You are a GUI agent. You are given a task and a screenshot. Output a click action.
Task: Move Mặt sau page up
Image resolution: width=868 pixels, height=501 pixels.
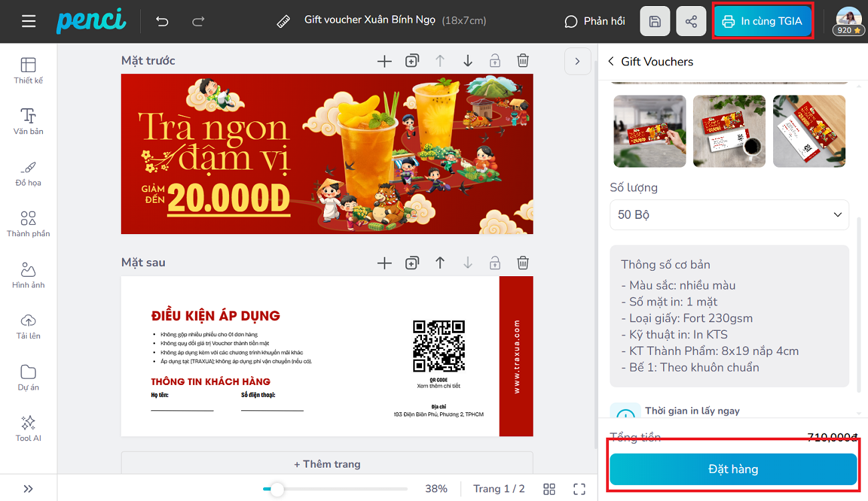[x=440, y=263]
